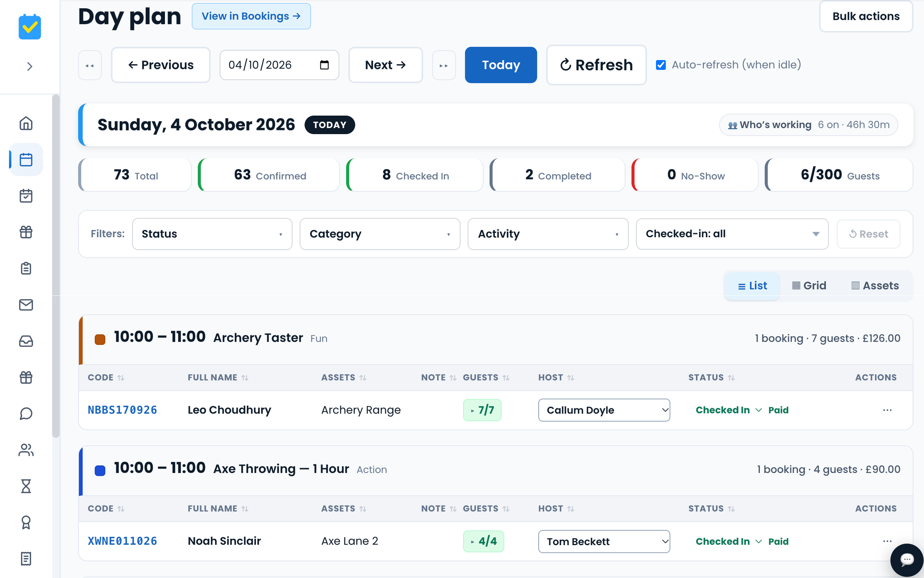Toggle the Auto-refresh when idle checkbox
924x578 pixels.
coord(661,65)
